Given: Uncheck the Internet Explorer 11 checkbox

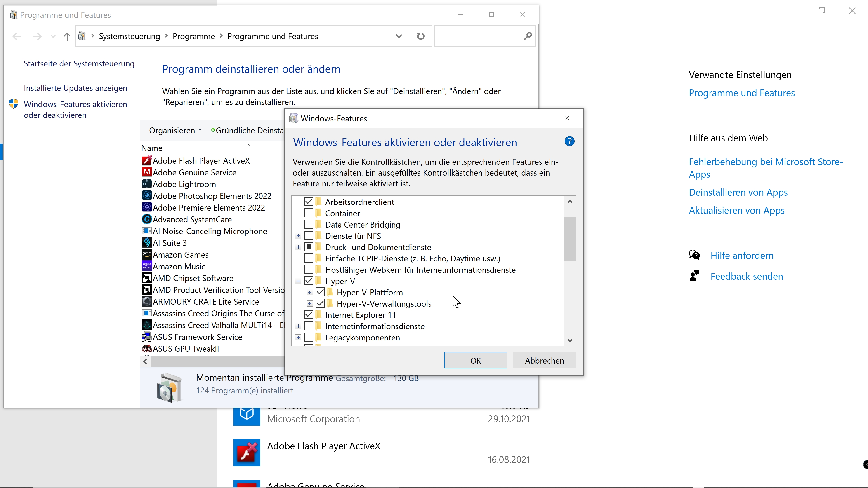Looking at the screenshot, I should click(x=309, y=314).
